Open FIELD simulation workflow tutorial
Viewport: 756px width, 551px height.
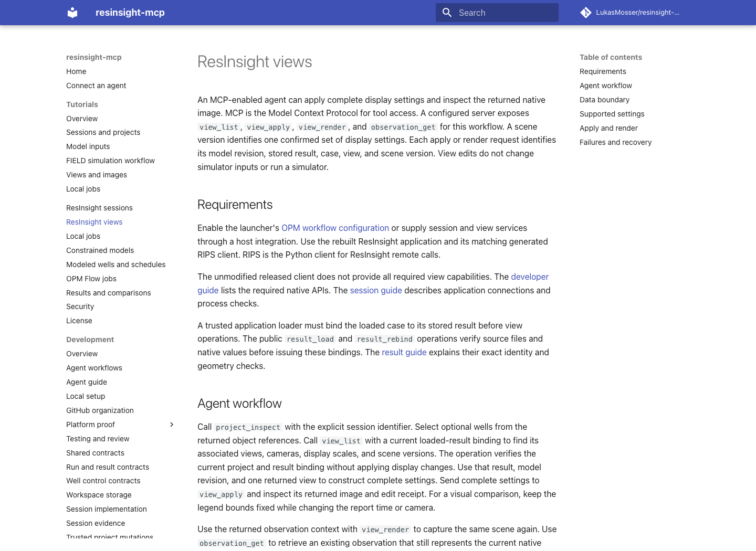[x=110, y=161]
